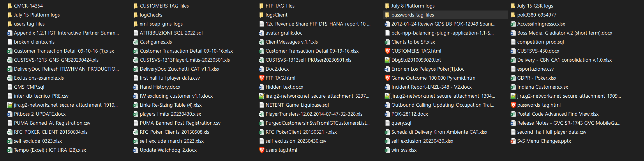Viewport: 644px width, 161px height.
Task: Select 'PUMA_Banned_At_Registration.csv' file name
Action: (52, 123)
